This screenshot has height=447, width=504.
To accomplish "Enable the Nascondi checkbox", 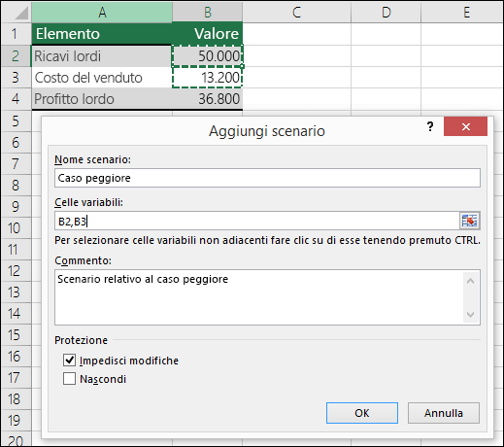I will tap(69, 379).
